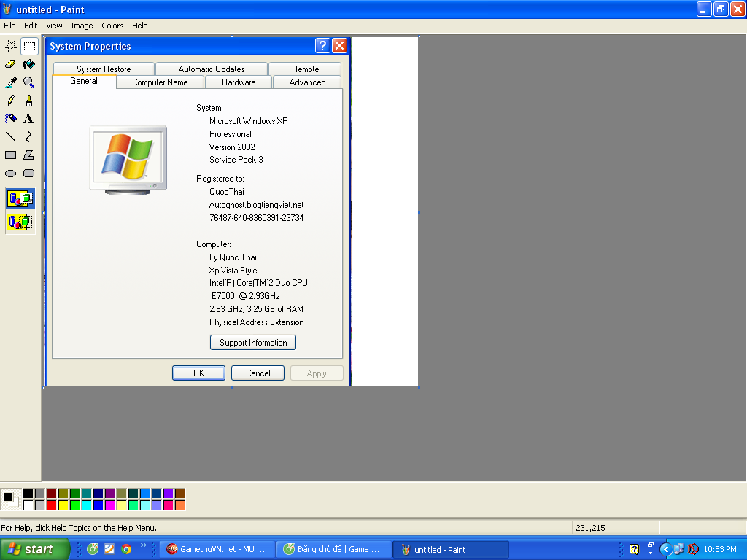
Task: Choose the Fill With Color bucket tool
Action: (x=29, y=64)
